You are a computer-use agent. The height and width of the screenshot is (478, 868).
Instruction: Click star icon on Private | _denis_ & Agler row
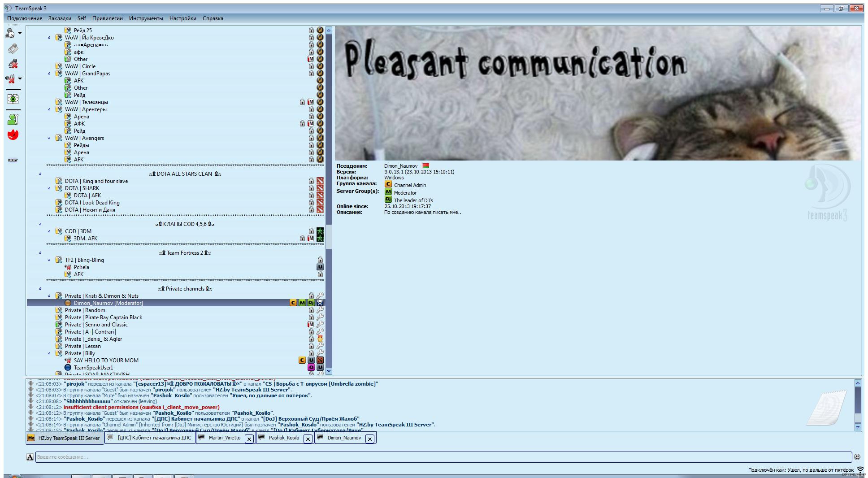pyautogui.click(x=320, y=339)
